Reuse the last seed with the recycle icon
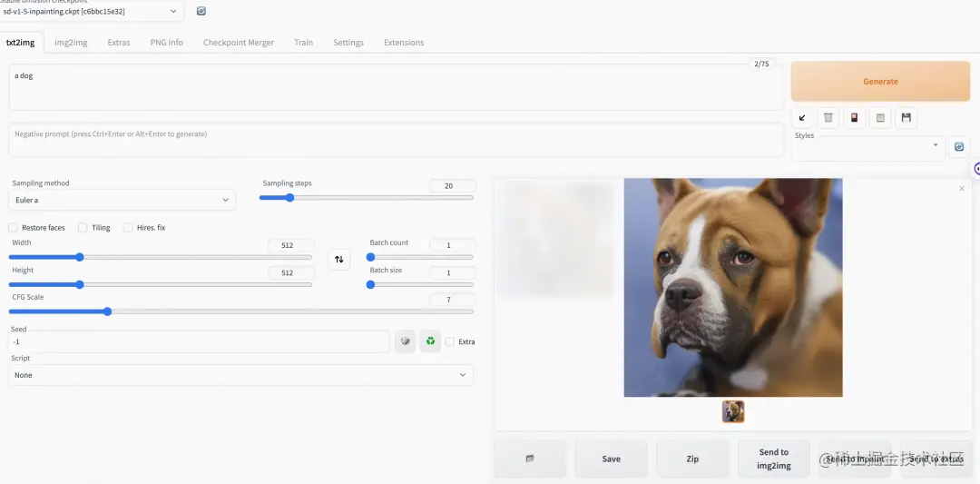Screen dimensions: 980x484 [430, 341]
